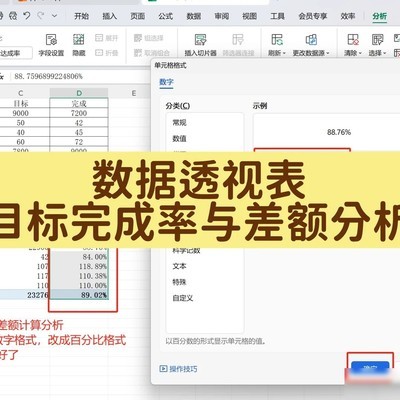Open the 操作技巧 tips link
Image resolution: width=400 pixels, height=400 pixels.
[x=178, y=369]
